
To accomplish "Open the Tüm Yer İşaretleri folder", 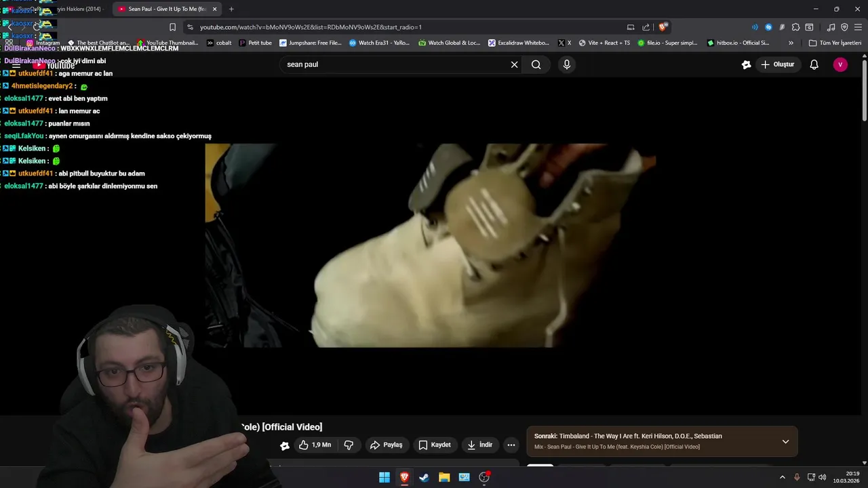I will pyautogui.click(x=835, y=43).
